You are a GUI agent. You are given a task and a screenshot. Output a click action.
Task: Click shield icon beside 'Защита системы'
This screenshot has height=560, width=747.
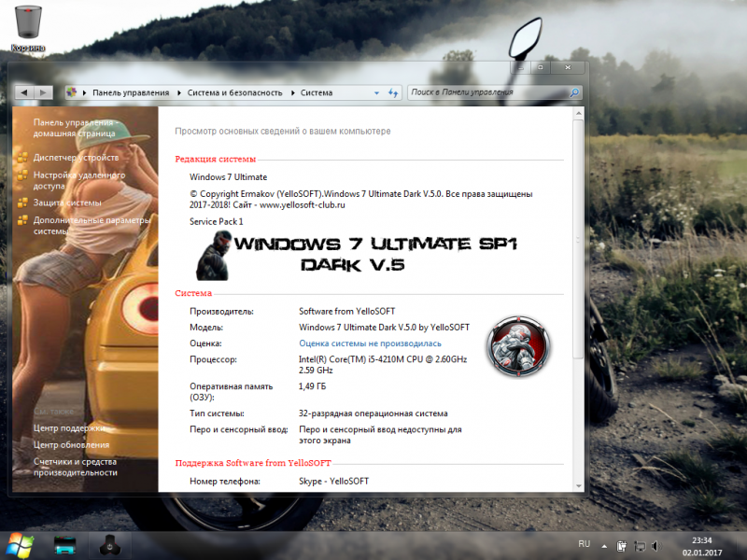[22, 203]
